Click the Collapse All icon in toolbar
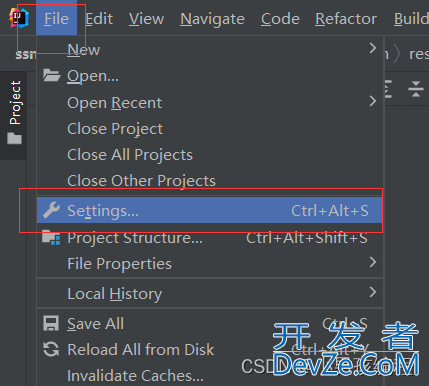This screenshot has width=429, height=386. pyautogui.click(x=416, y=89)
